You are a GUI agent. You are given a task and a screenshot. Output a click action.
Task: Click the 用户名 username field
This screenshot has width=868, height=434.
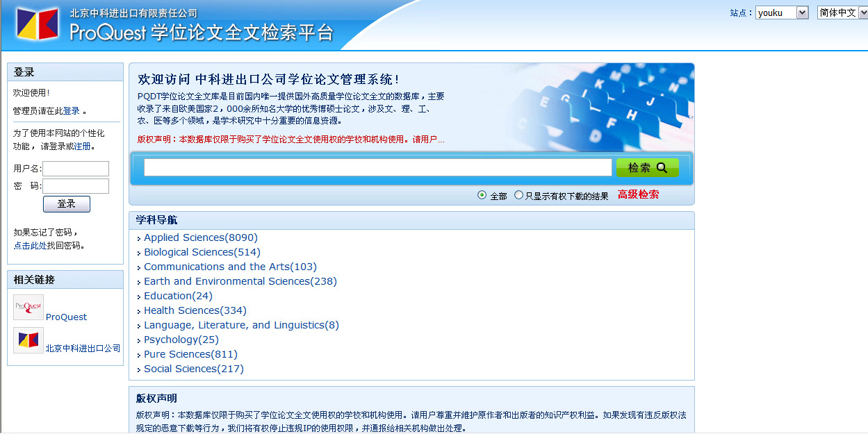point(76,169)
